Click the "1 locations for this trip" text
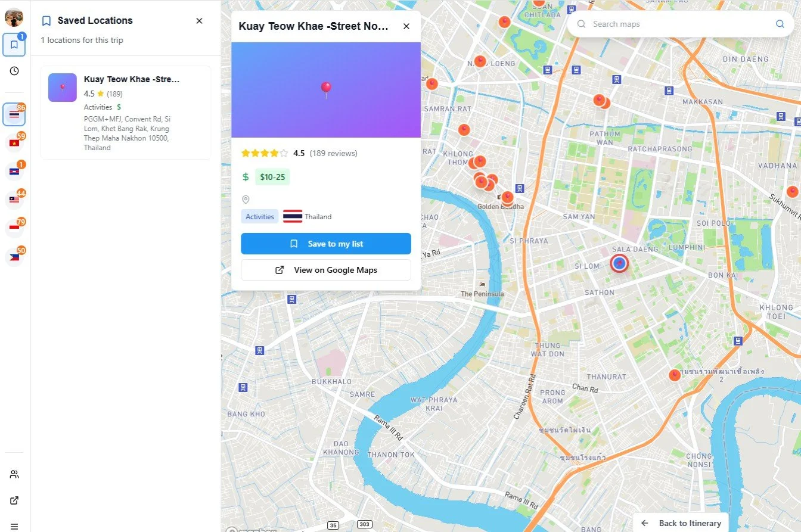The image size is (801, 532). (x=82, y=41)
